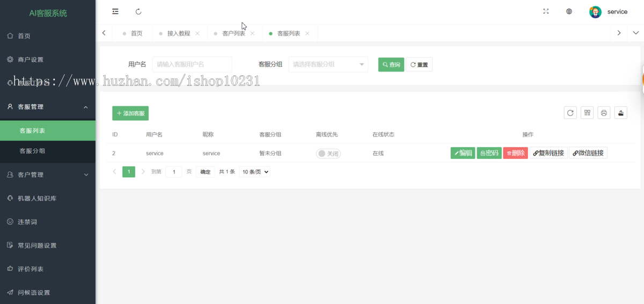
Task: Click the 在线状态 column header
Action: point(383,134)
